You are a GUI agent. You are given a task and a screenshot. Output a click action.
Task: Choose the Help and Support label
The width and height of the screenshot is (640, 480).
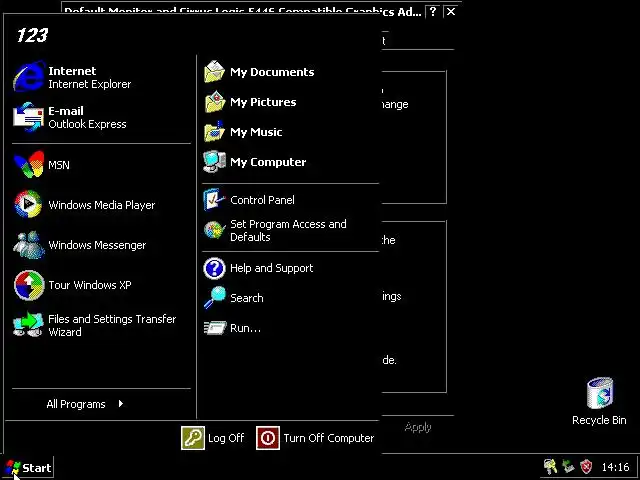(272, 268)
